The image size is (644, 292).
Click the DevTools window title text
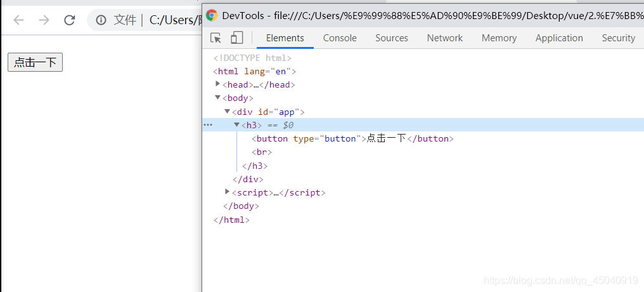pyautogui.click(x=432, y=16)
